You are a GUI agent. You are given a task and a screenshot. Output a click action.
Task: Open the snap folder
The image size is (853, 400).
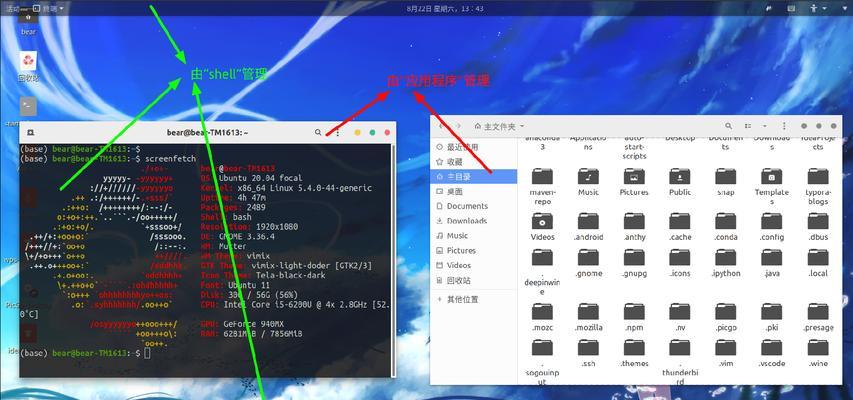click(x=726, y=182)
